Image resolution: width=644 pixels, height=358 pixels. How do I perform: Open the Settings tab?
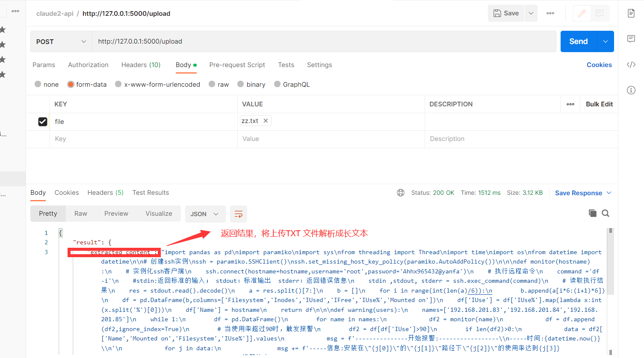(x=319, y=65)
